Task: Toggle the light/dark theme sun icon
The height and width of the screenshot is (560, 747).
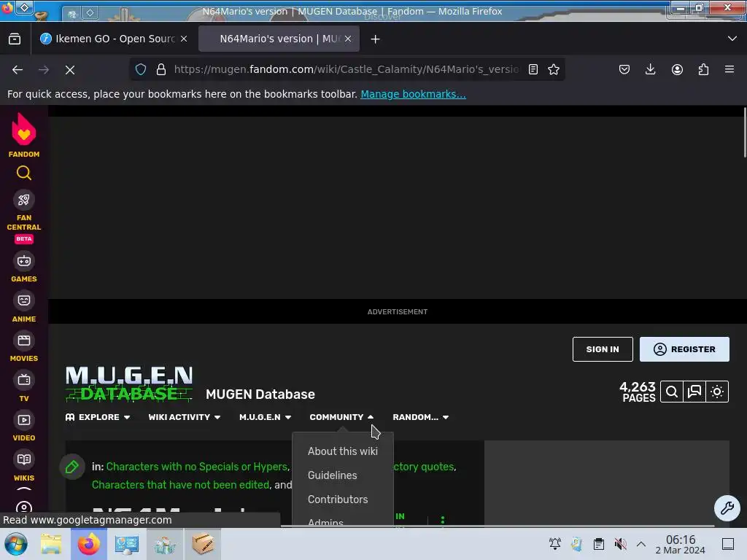Action: [x=717, y=392]
